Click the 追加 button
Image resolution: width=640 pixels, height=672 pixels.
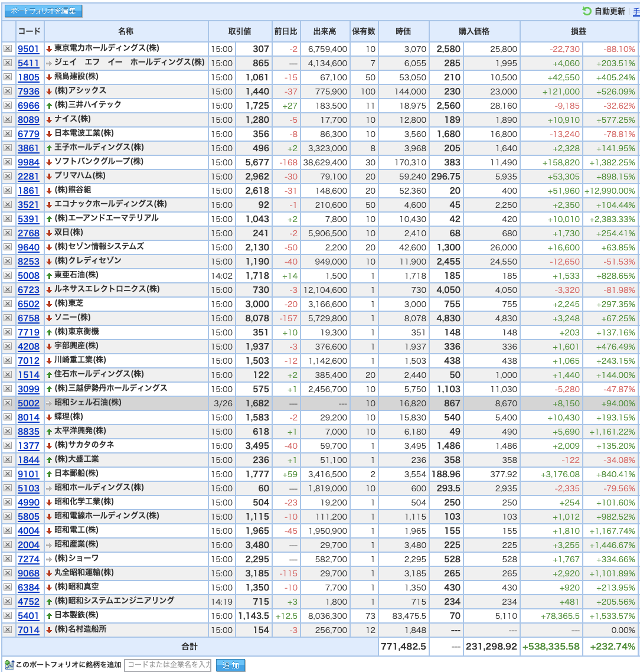(230, 665)
